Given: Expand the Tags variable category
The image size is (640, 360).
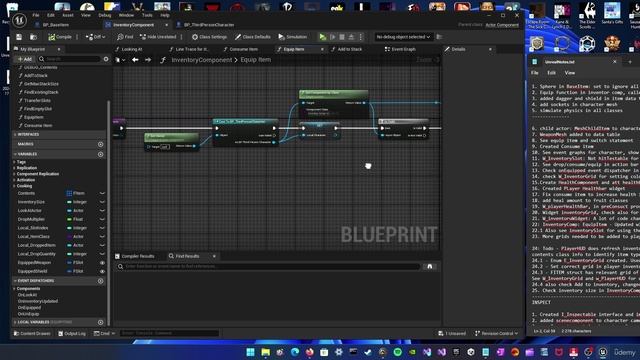Looking at the screenshot, I should tap(15, 162).
